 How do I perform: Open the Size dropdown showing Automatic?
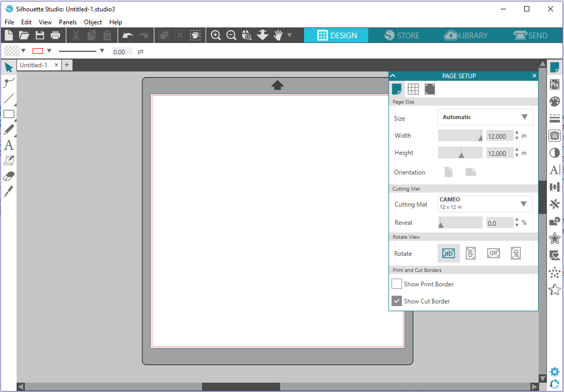[x=485, y=117]
